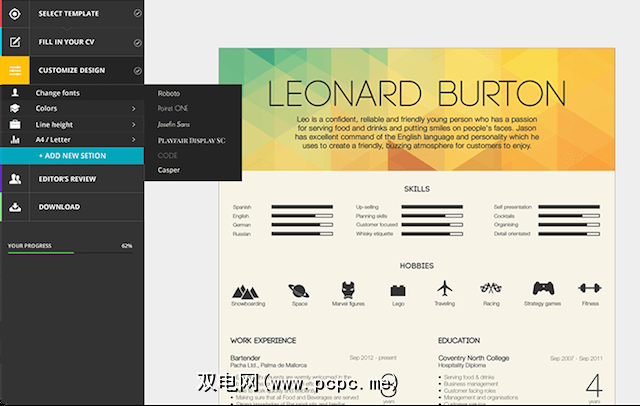Click the Leonard Burton name heading

click(417, 93)
